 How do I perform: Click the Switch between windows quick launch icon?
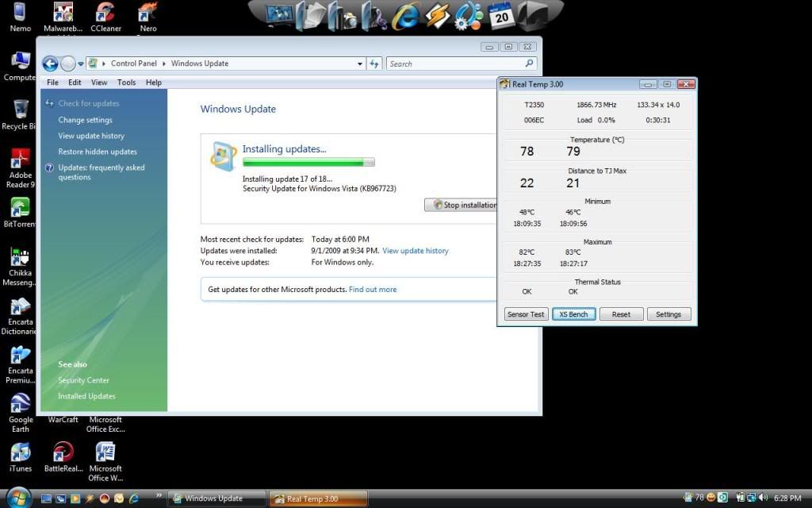(x=60, y=498)
